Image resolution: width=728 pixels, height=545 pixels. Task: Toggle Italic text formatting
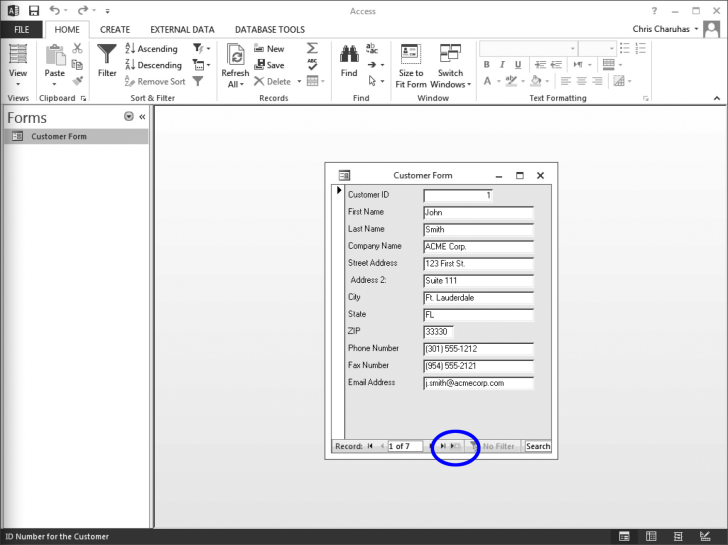pyautogui.click(x=501, y=65)
